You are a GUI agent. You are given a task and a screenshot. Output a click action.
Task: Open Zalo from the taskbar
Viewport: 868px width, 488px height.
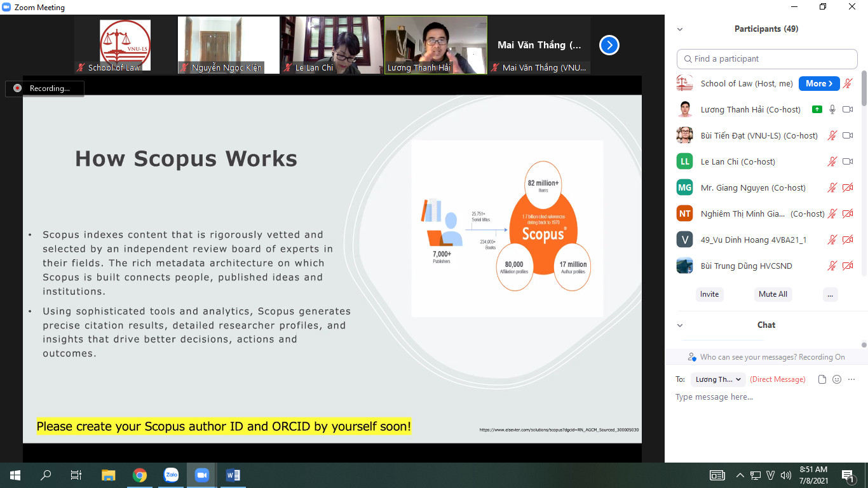171,475
